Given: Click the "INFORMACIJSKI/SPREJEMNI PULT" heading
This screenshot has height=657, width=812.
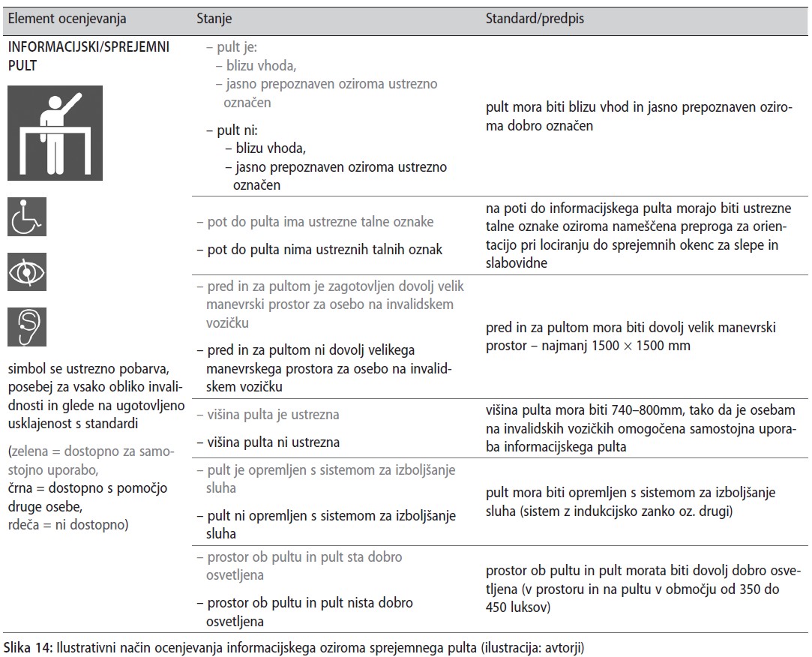Looking at the screenshot, I should [x=88, y=55].
